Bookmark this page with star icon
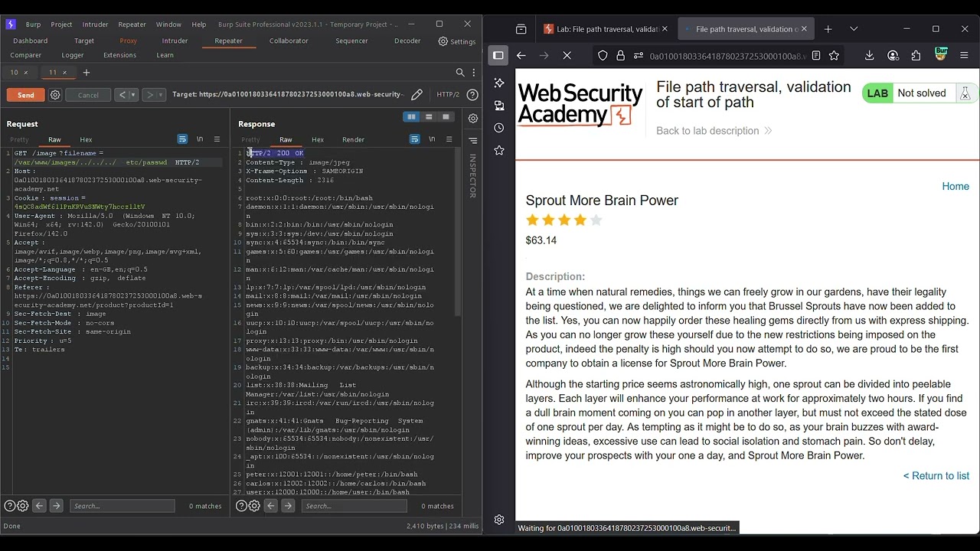980x551 pixels. 834,56
